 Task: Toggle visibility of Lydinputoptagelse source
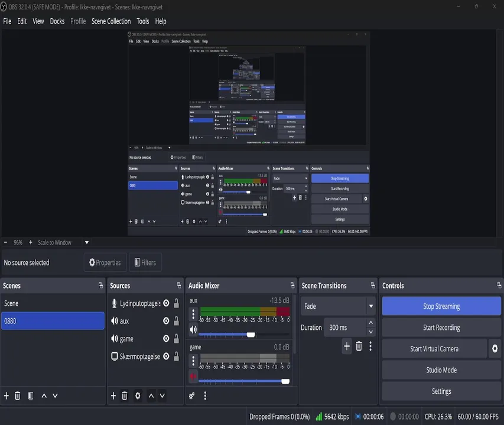pos(166,303)
